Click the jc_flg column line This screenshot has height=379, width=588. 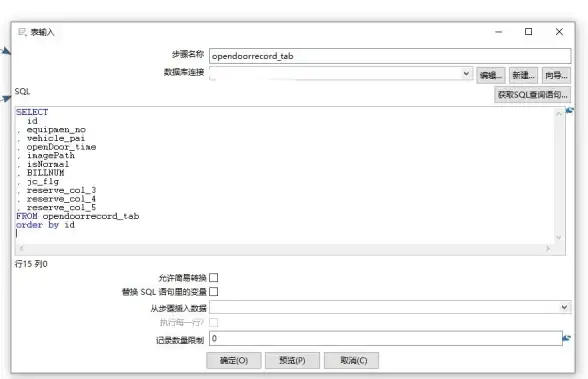(x=38, y=181)
